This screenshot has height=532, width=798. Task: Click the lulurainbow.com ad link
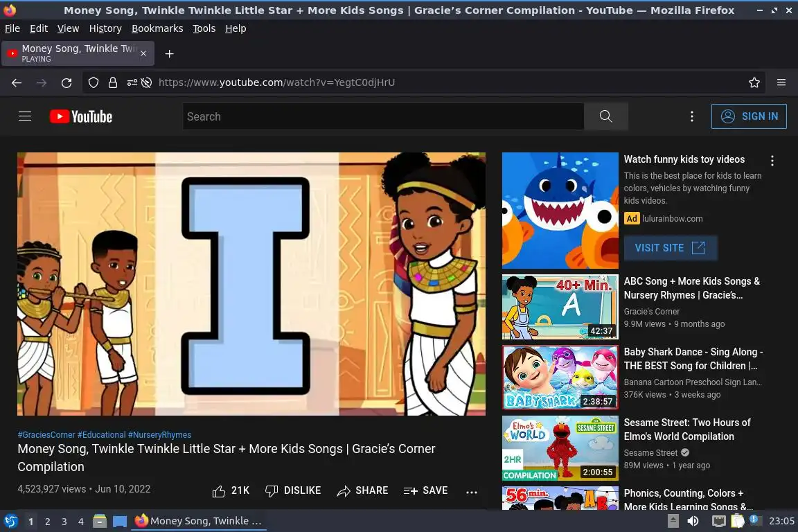tap(672, 218)
